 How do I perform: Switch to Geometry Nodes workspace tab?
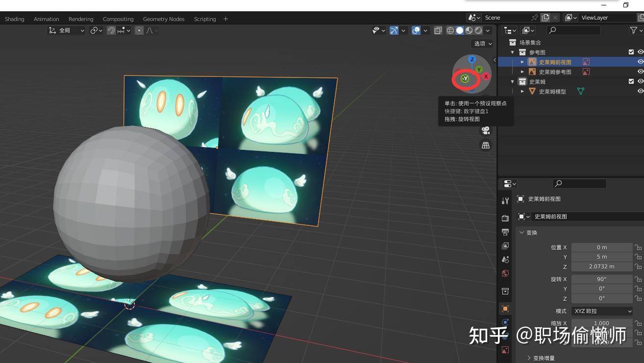(164, 19)
